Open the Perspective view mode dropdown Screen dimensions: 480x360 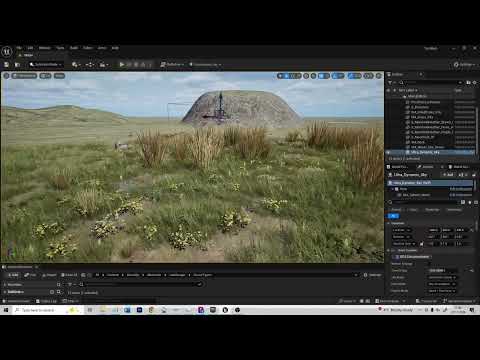pos(24,76)
